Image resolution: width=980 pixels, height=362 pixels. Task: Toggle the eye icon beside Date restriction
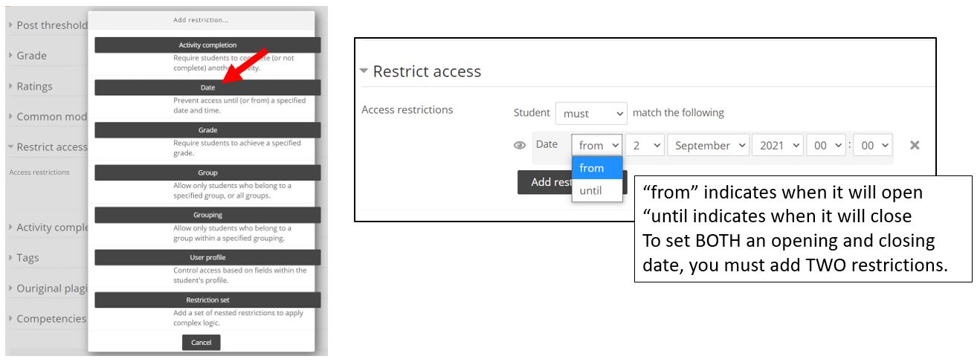pyautogui.click(x=520, y=145)
